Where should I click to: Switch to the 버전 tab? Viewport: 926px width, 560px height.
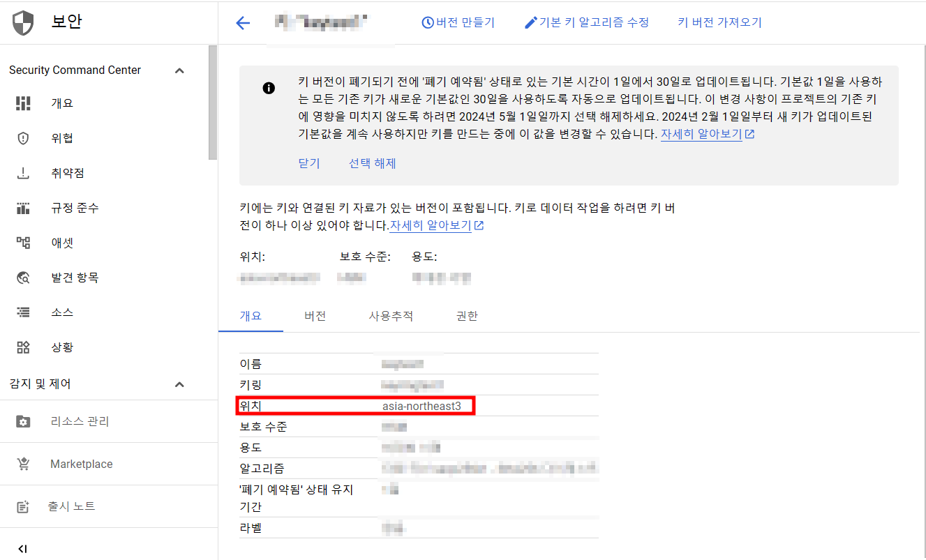point(315,316)
